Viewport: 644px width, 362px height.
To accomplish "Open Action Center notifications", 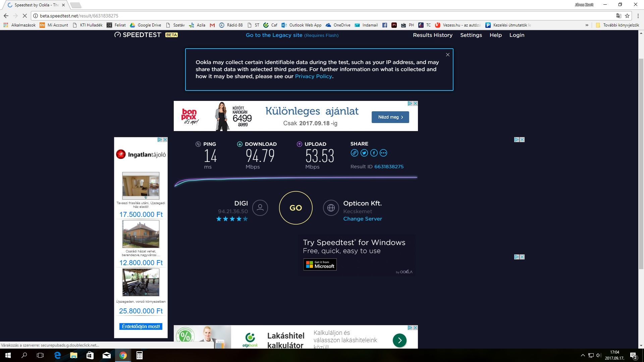I will tap(633, 355).
